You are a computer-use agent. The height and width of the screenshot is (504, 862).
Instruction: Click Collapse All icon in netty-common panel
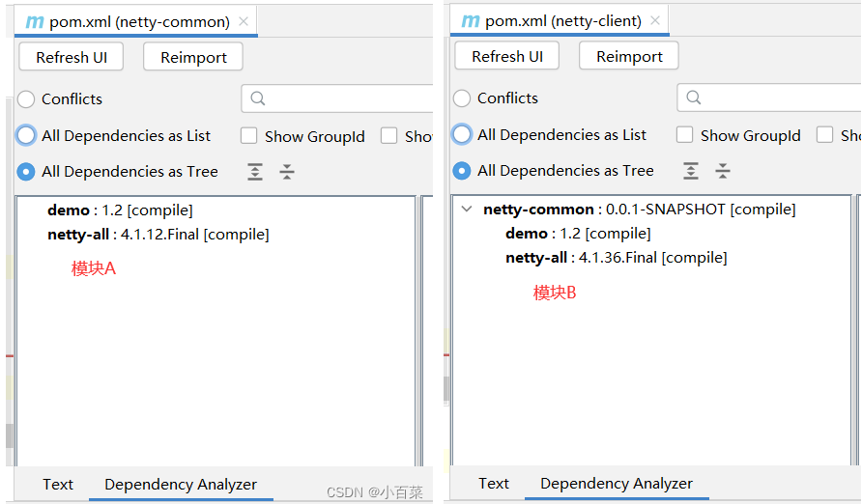pyautogui.click(x=287, y=172)
